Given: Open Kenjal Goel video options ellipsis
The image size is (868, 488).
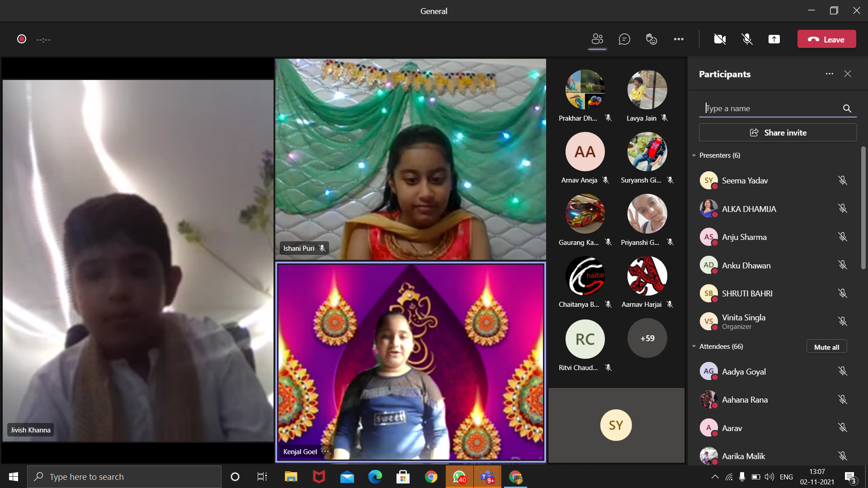Looking at the screenshot, I should [325, 451].
